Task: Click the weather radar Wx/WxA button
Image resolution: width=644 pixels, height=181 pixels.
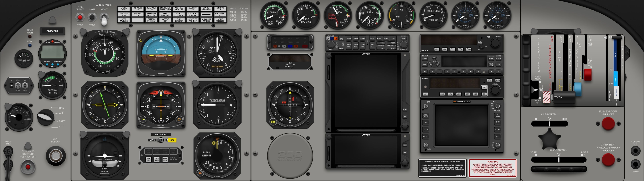Action: tap(425, 116)
